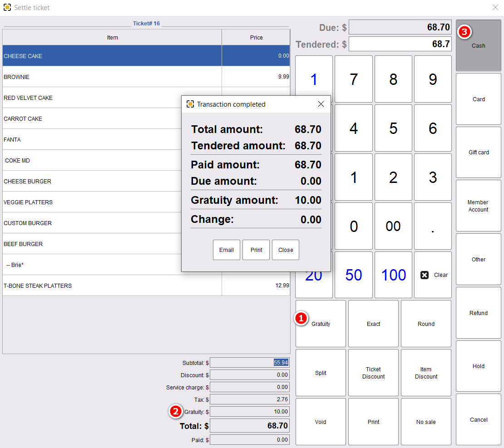The width and height of the screenshot is (504, 448).
Task: Click the Tendered amount field
Action: click(x=400, y=44)
